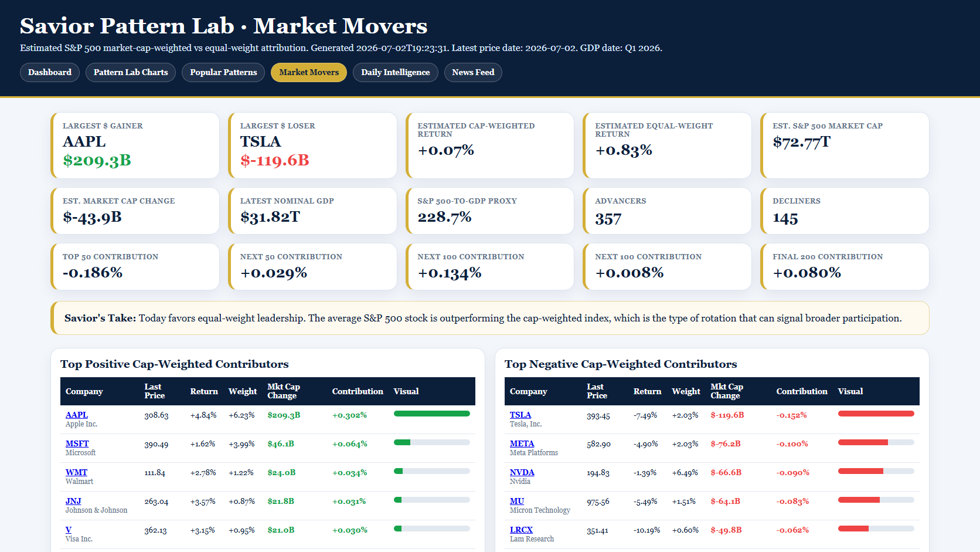Select the Market Movers tab
Screen dimensions: 980x552
coord(309,72)
